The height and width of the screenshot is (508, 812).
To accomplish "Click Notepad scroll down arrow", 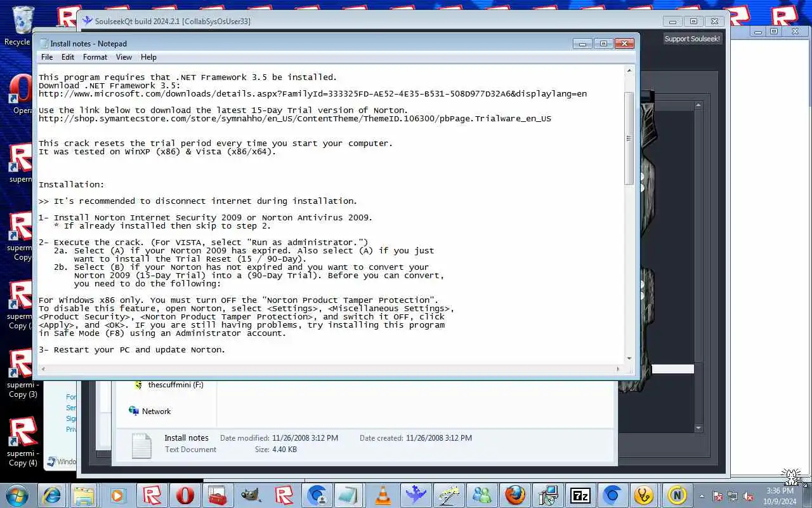I will tap(629, 358).
